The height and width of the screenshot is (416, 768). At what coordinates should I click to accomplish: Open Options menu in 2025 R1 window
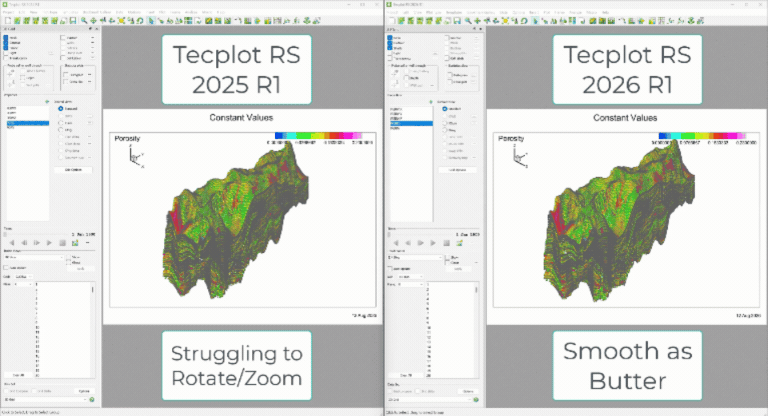134,12
